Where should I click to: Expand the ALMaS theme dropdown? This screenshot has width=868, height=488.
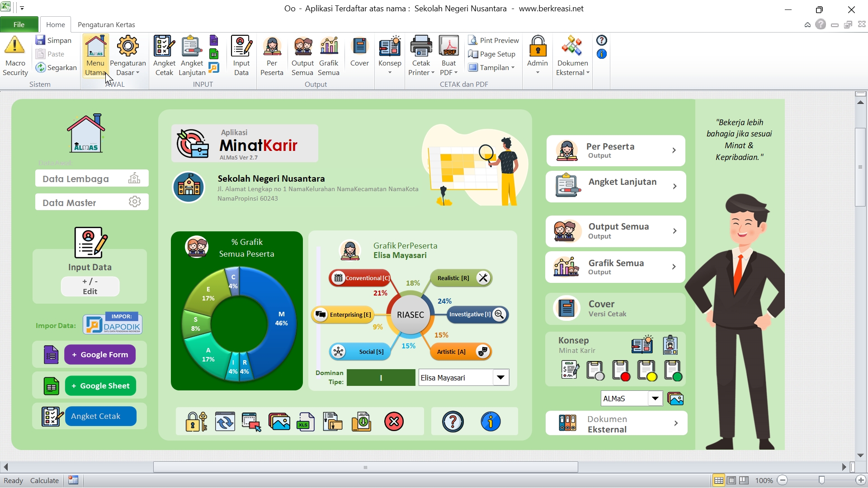coord(655,398)
